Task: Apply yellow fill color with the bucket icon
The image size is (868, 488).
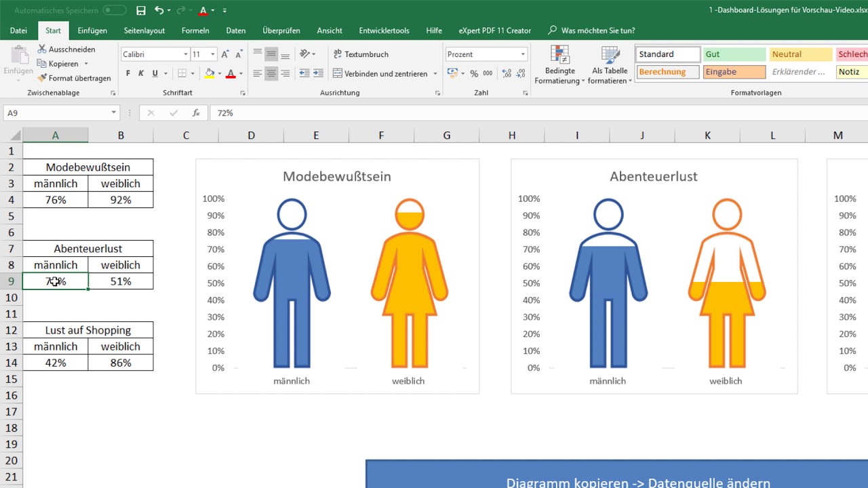Action: pos(210,73)
